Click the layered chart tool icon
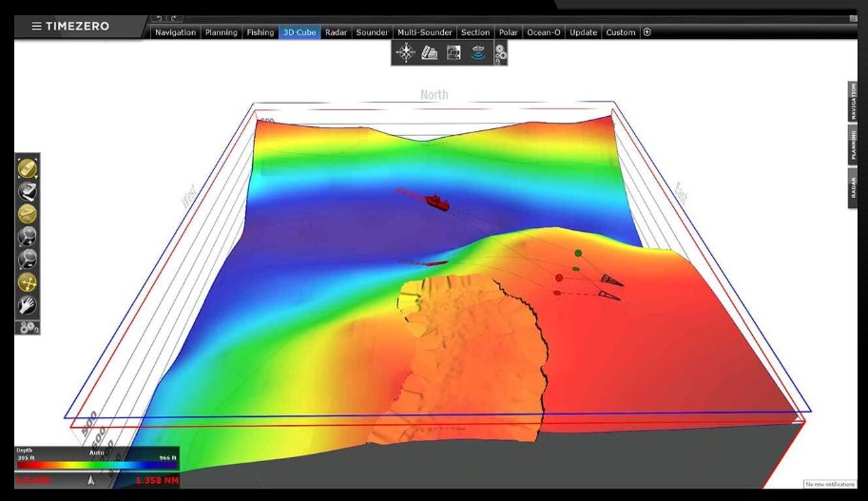This screenshot has height=501, width=868. pos(28,191)
